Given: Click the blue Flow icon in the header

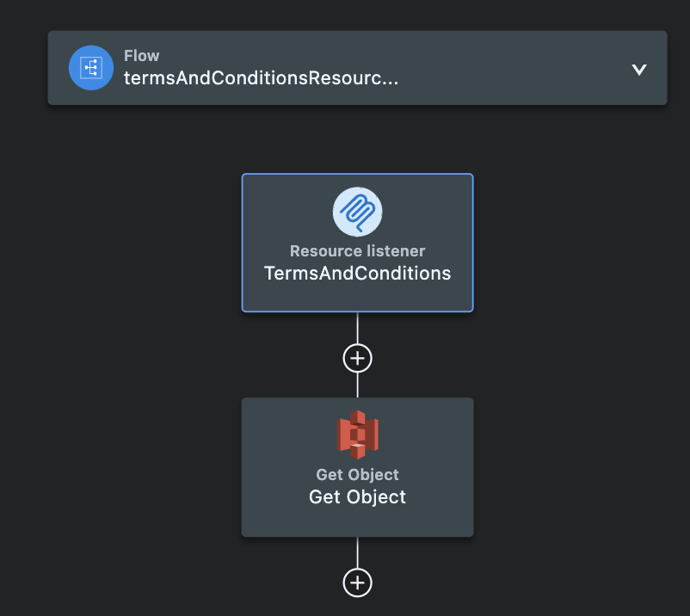Looking at the screenshot, I should 91,68.
